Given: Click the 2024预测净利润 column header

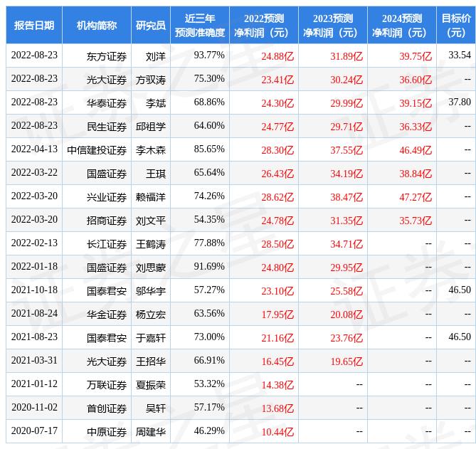Looking at the screenshot, I should tap(401, 25).
